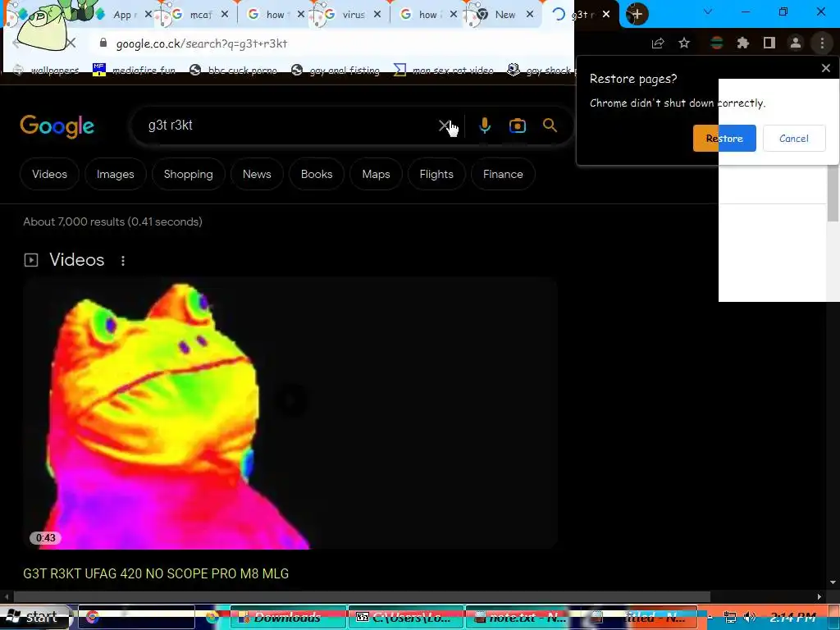The width and height of the screenshot is (840, 630).
Task: Filter results by Shopping
Action: 188,174
